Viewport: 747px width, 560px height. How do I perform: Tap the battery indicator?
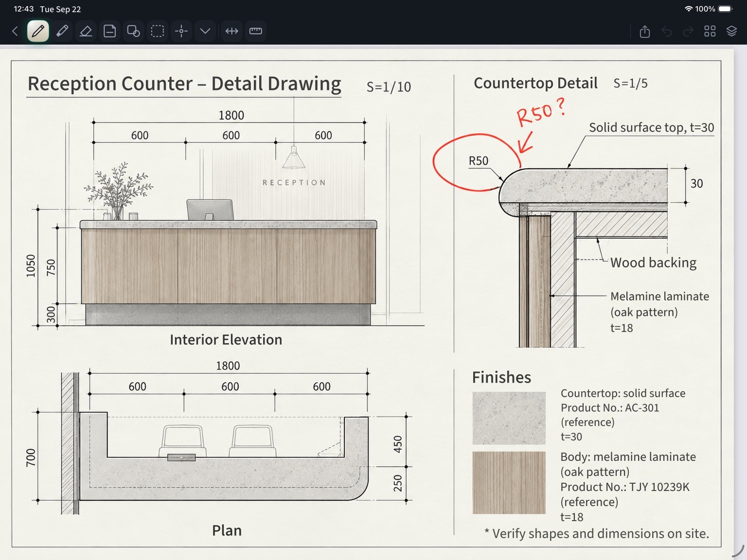pyautogui.click(x=725, y=9)
